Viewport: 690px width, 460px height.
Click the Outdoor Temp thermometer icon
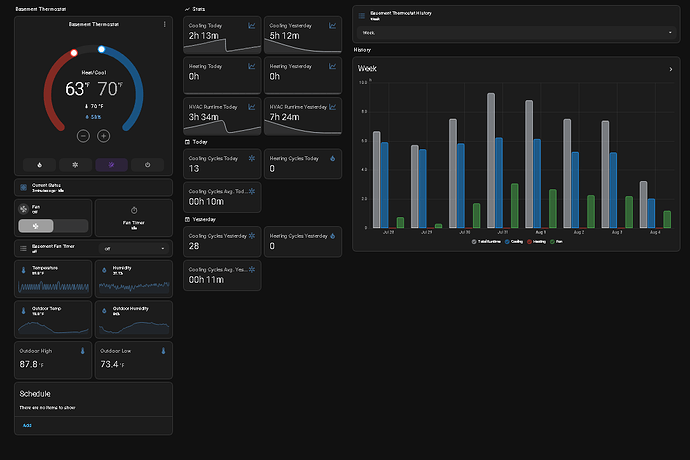(23, 311)
